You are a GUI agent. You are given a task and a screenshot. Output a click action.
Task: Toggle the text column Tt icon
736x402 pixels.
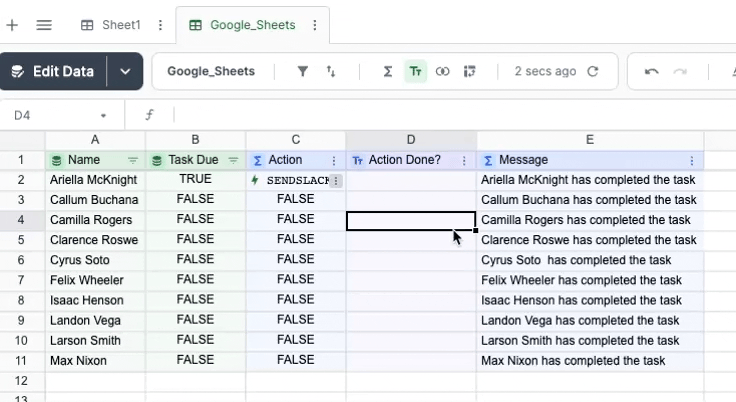[415, 72]
